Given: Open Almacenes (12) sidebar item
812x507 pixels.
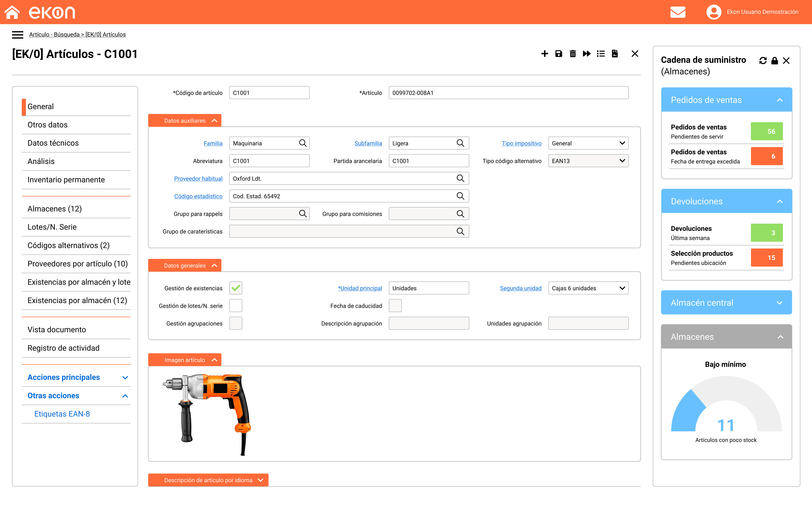Looking at the screenshot, I should point(55,209).
